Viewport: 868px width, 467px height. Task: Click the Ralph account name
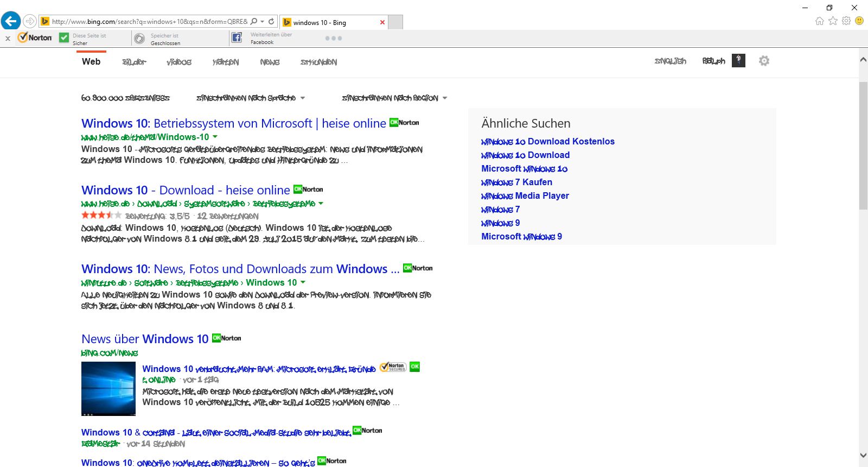pos(713,61)
